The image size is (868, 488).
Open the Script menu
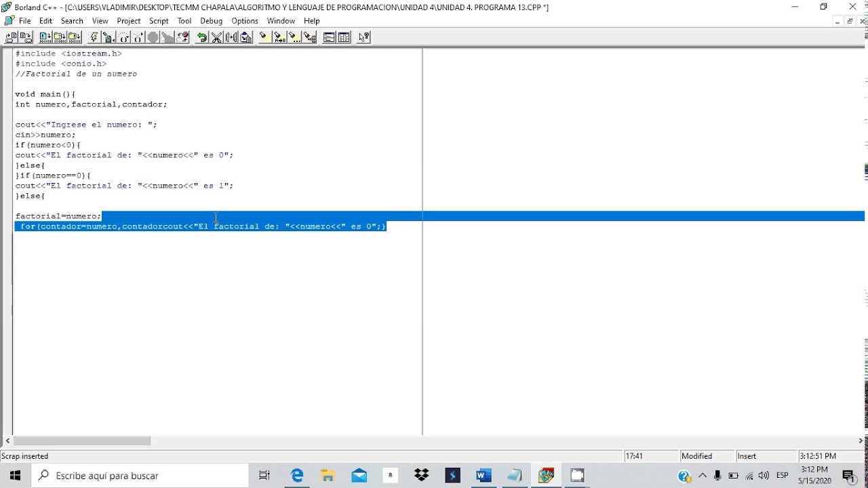(159, 21)
